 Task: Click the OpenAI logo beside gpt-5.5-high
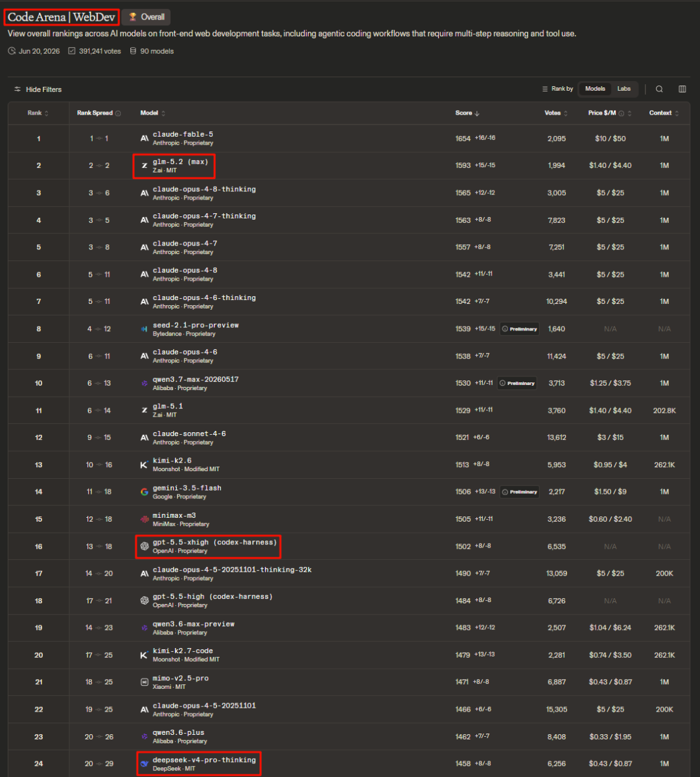pyautogui.click(x=145, y=601)
